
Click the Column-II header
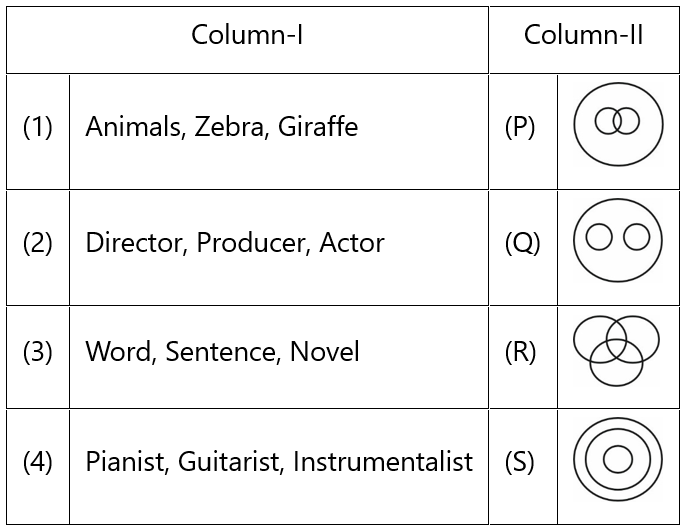(584, 37)
